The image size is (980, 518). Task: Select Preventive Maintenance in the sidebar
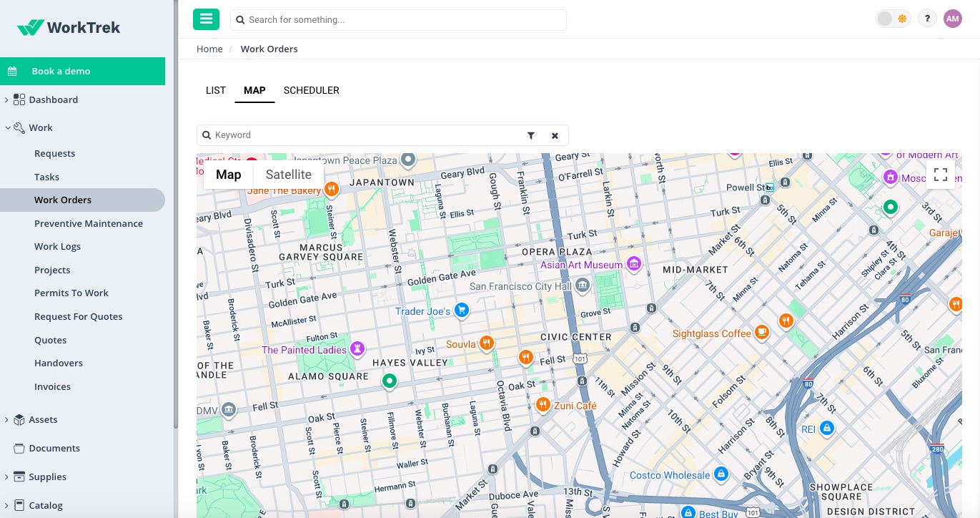click(x=89, y=223)
